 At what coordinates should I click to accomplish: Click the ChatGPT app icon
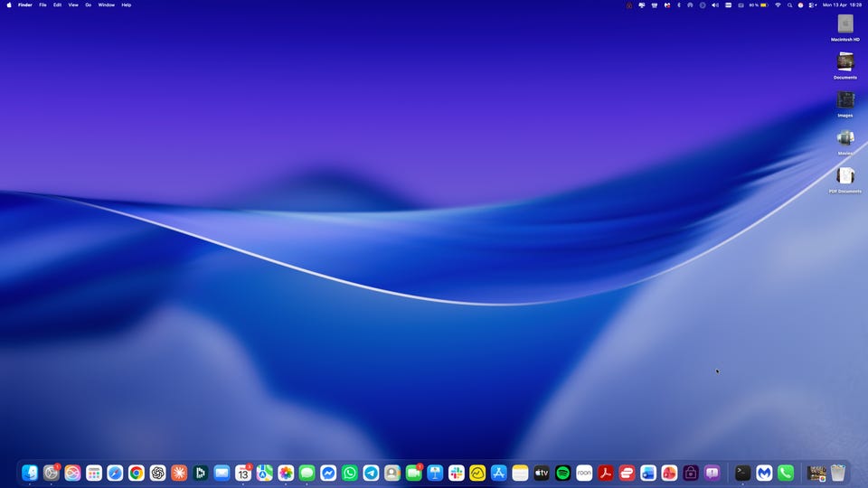157,473
